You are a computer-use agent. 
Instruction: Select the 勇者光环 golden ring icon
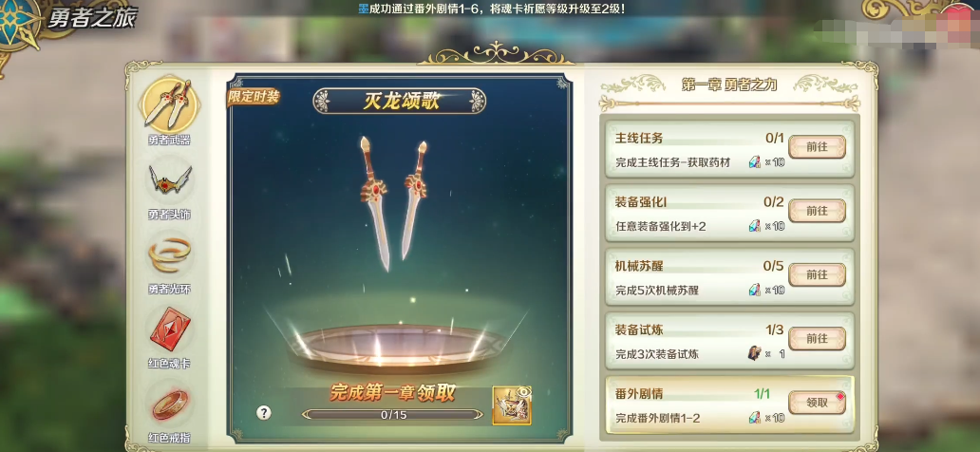click(x=169, y=255)
